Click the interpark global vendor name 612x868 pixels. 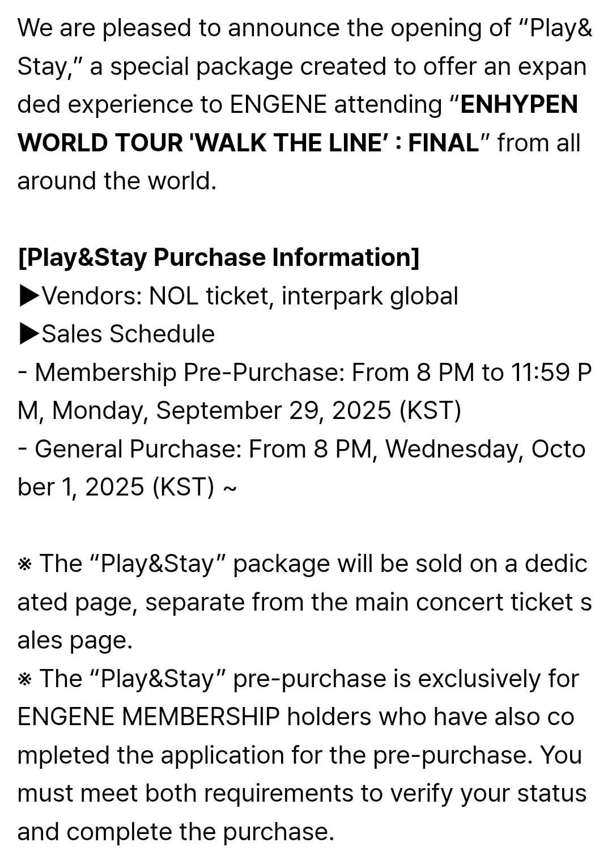coord(369,296)
